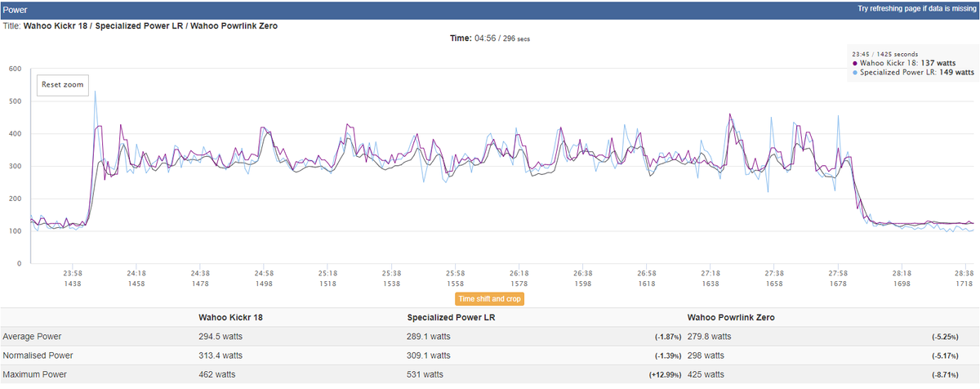Click the 28:38 time axis label
The height and width of the screenshot is (389, 980).
pyautogui.click(x=965, y=273)
